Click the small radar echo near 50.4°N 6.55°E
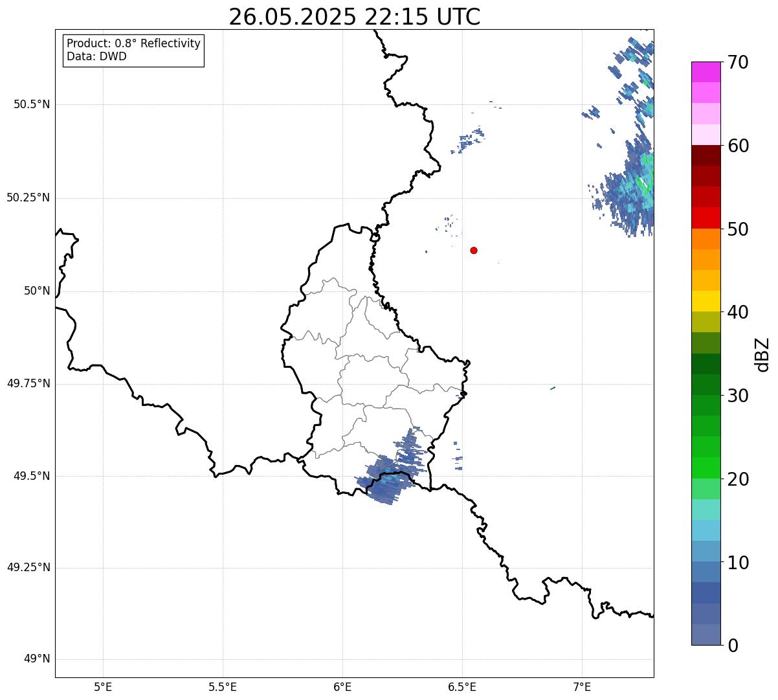Viewport: 778px width, 700px height. 469,140
